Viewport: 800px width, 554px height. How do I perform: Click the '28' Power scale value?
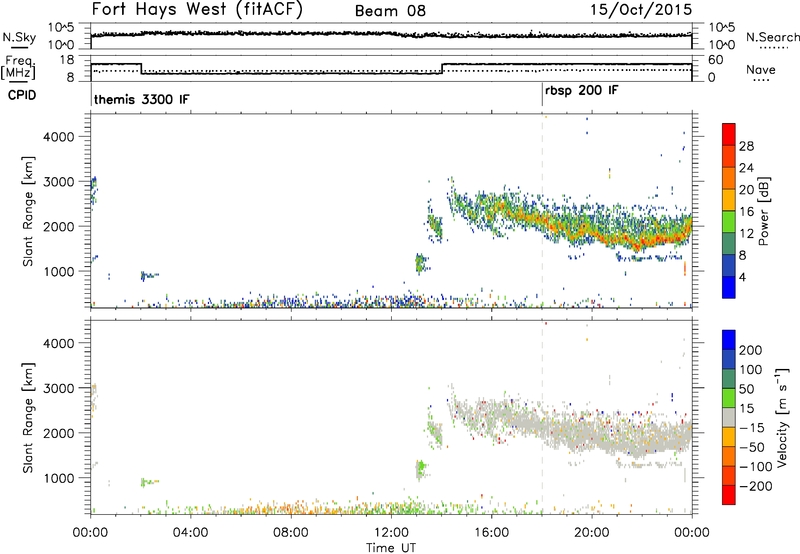tap(746, 146)
